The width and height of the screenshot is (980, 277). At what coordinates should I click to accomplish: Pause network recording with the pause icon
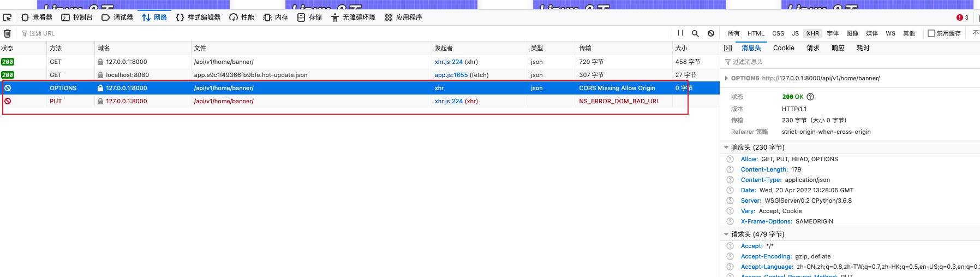point(680,33)
